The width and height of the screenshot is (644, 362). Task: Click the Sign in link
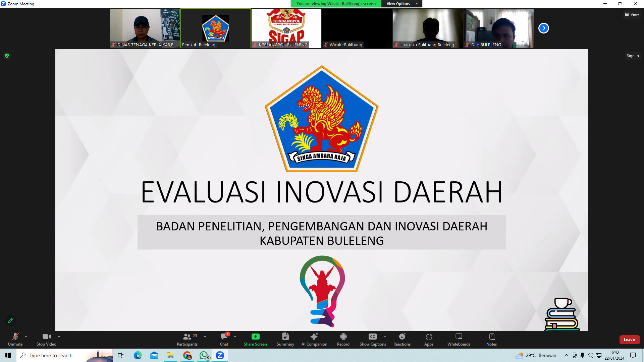pyautogui.click(x=633, y=56)
